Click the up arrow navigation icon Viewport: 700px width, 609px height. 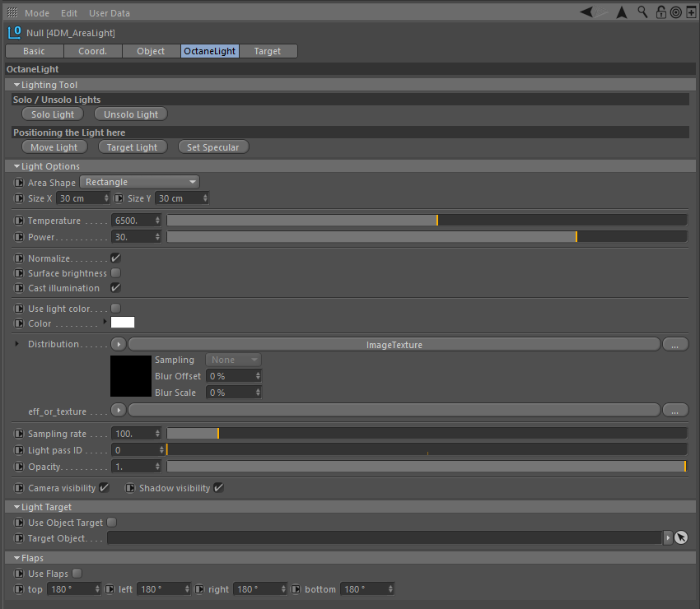622,12
